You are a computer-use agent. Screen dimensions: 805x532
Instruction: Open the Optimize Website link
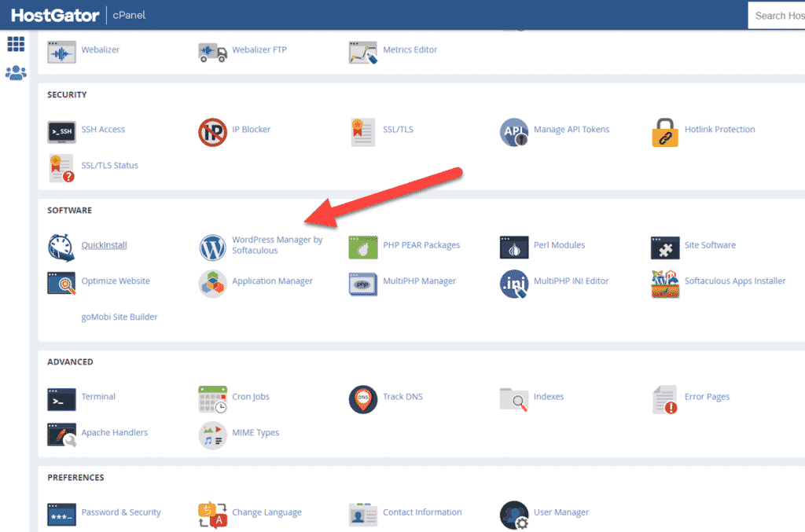tap(116, 281)
